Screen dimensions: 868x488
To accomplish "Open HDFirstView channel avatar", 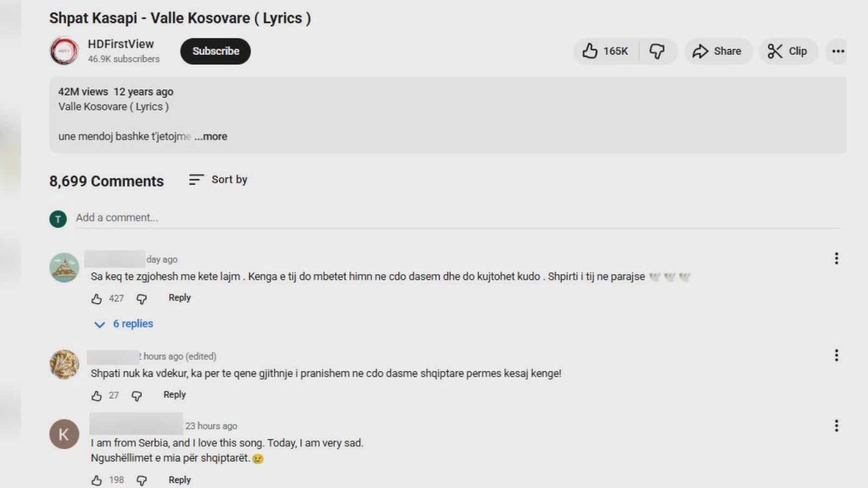I will [x=64, y=51].
